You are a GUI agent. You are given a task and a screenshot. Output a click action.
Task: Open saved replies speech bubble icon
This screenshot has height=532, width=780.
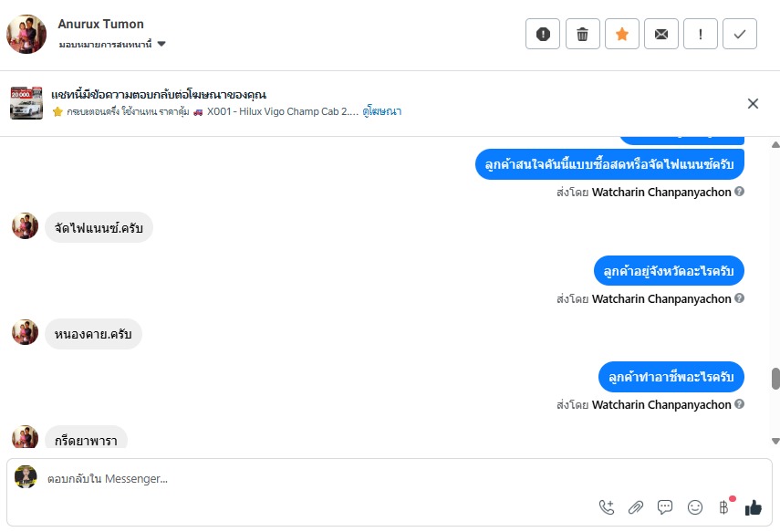[665, 507]
